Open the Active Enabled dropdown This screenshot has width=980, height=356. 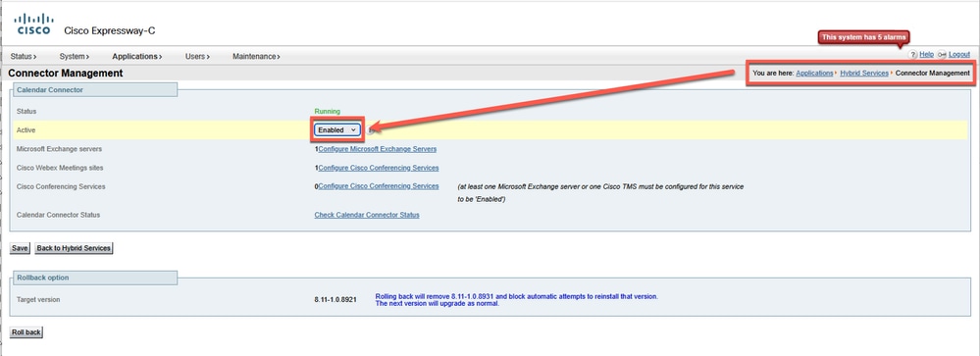click(x=337, y=129)
